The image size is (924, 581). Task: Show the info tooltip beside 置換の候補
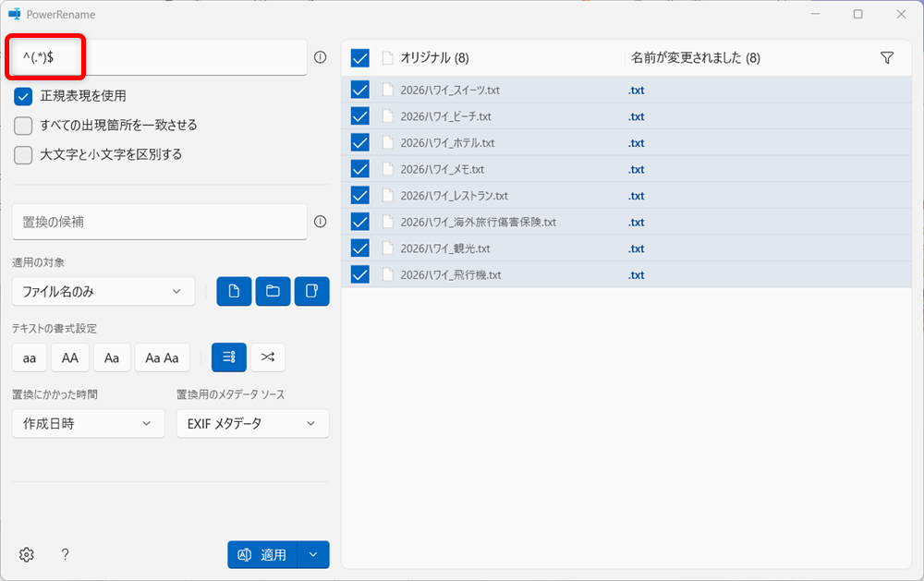[x=320, y=222]
